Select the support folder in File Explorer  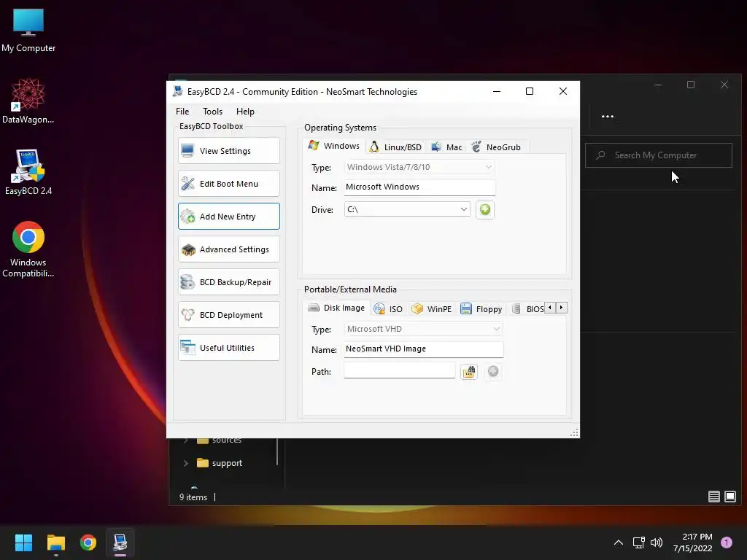[x=220, y=463]
